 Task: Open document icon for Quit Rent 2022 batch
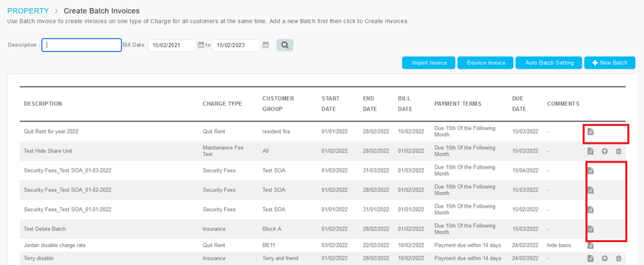click(x=590, y=131)
